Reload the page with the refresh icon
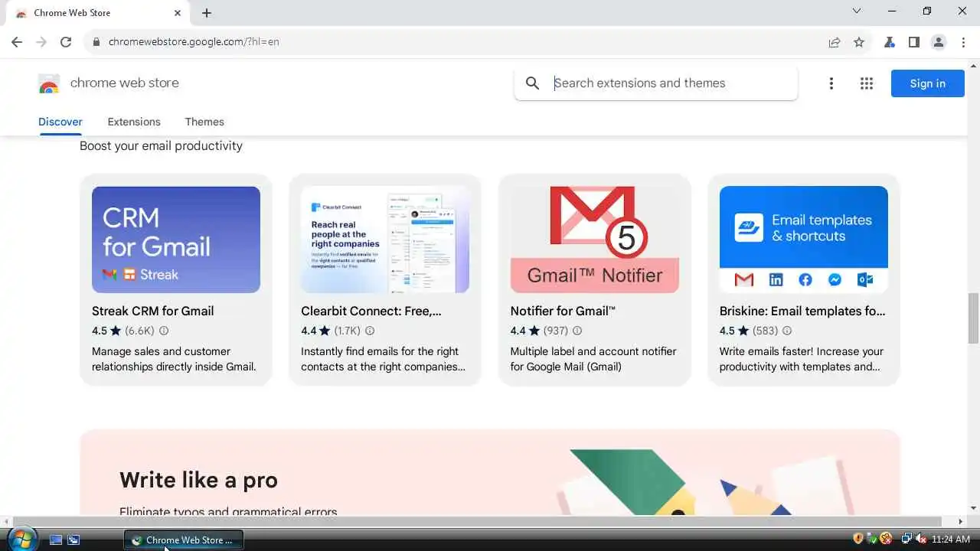Image resolution: width=980 pixels, height=551 pixels. pyautogui.click(x=66, y=42)
